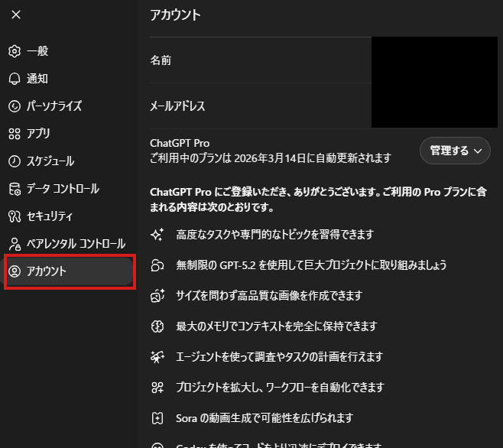Click the ペアレンタル コントロール people icon
The width and height of the screenshot is (503, 448).
[x=14, y=244]
